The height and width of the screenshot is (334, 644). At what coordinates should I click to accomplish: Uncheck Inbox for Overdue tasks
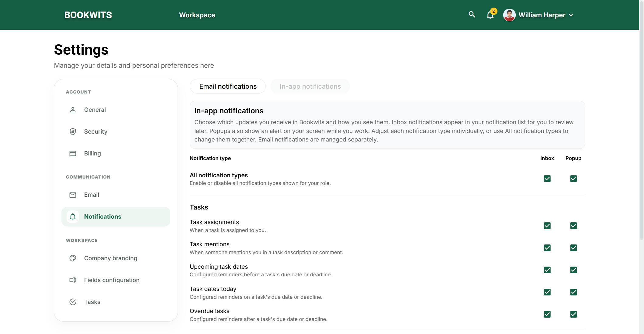coord(547,314)
